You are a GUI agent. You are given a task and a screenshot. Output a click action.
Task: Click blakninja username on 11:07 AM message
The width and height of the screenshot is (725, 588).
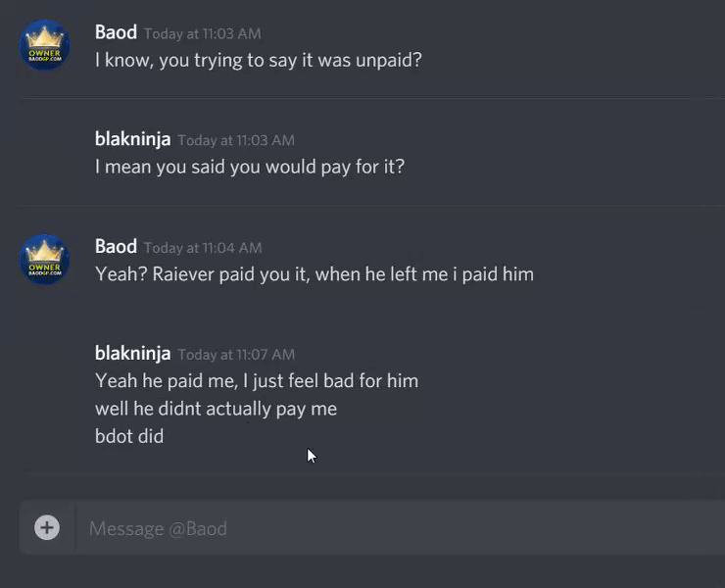(x=132, y=354)
